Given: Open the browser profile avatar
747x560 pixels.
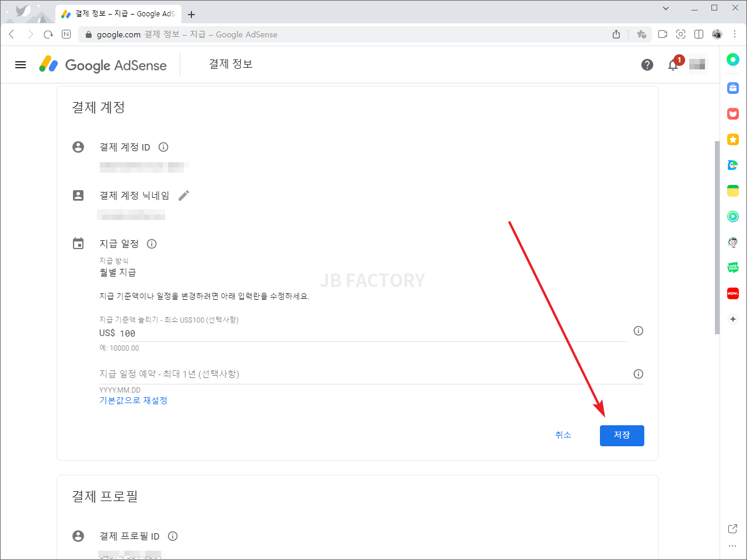Looking at the screenshot, I should point(717,34).
